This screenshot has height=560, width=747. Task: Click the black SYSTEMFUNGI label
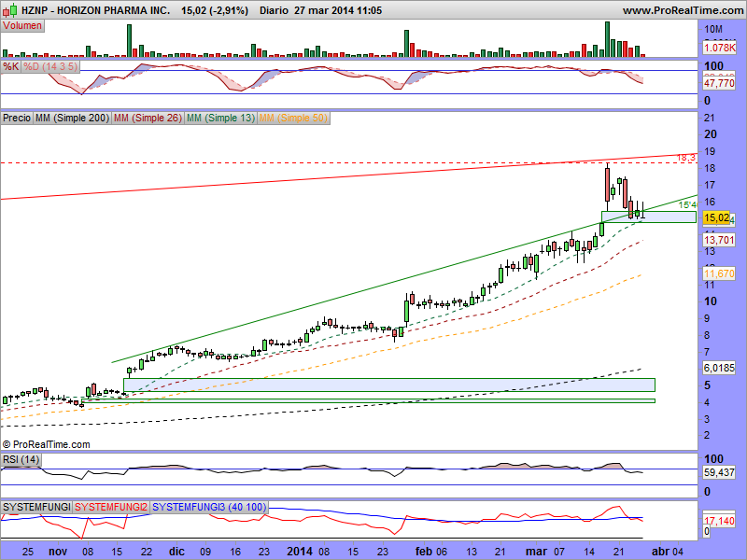click(x=36, y=507)
